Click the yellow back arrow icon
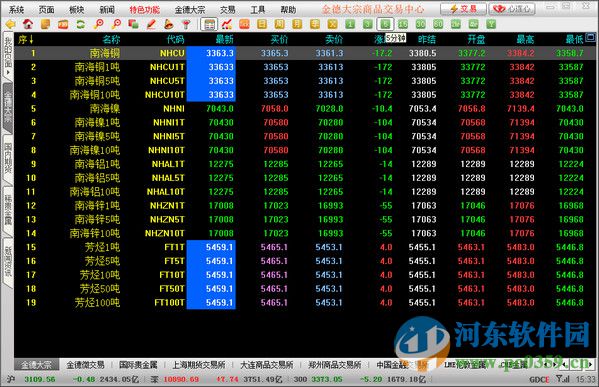 coord(10,24)
